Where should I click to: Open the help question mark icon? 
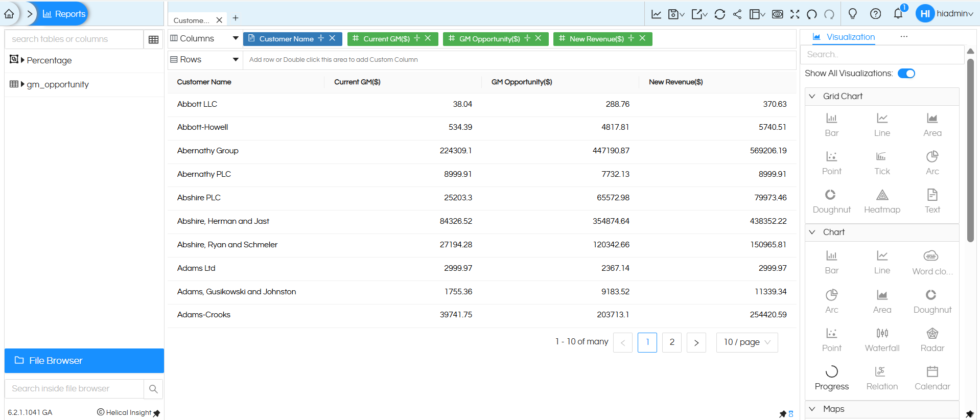(x=876, y=14)
